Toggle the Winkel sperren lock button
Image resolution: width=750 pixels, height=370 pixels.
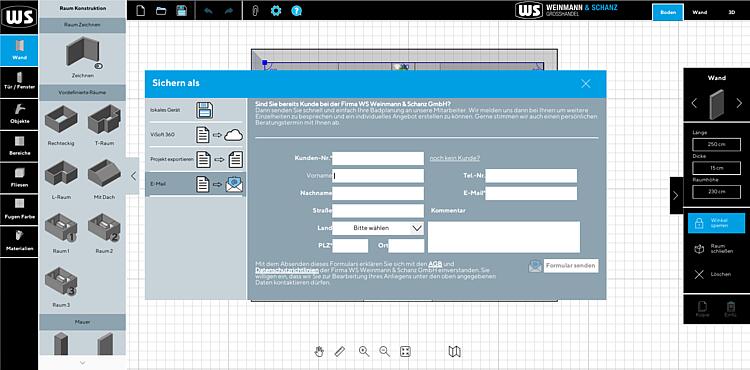[x=716, y=223]
